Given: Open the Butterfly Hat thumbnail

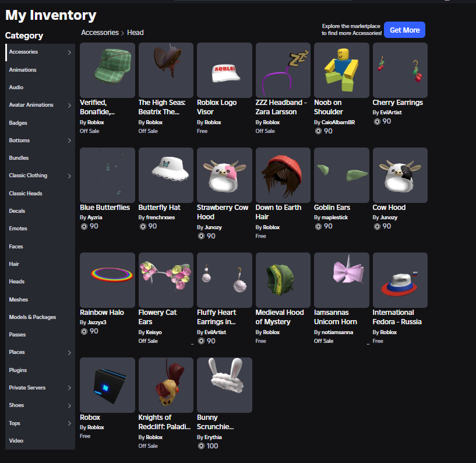Looking at the screenshot, I should [165, 176].
